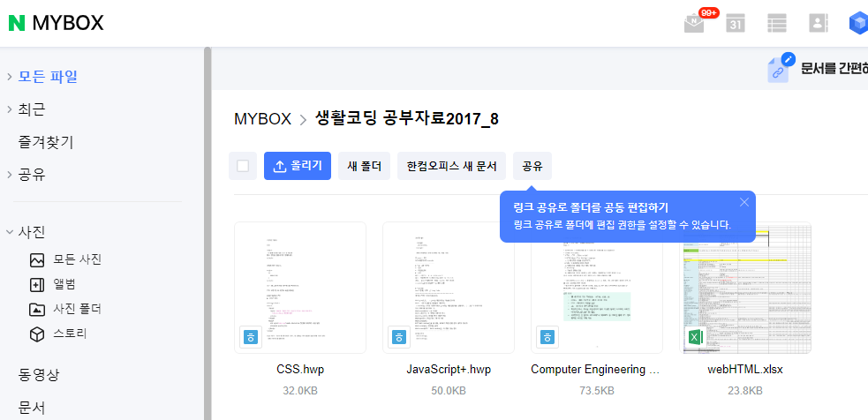This screenshot has width=868, height=420.
Task: Expand the 모든 파일 chevron
Action: 10,77
